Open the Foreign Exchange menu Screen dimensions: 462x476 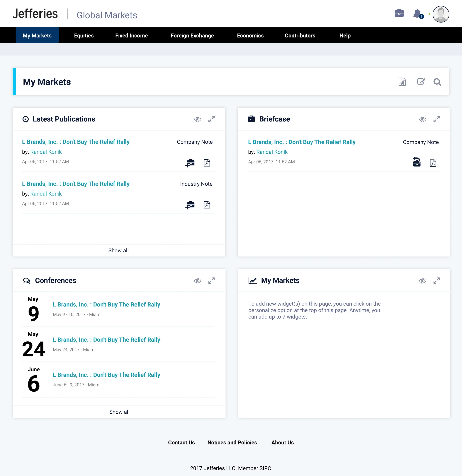tap(192, 35)
